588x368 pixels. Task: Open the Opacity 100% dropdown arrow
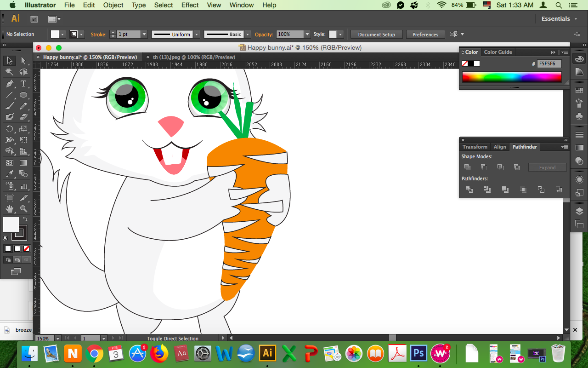[x=307, y=34]
